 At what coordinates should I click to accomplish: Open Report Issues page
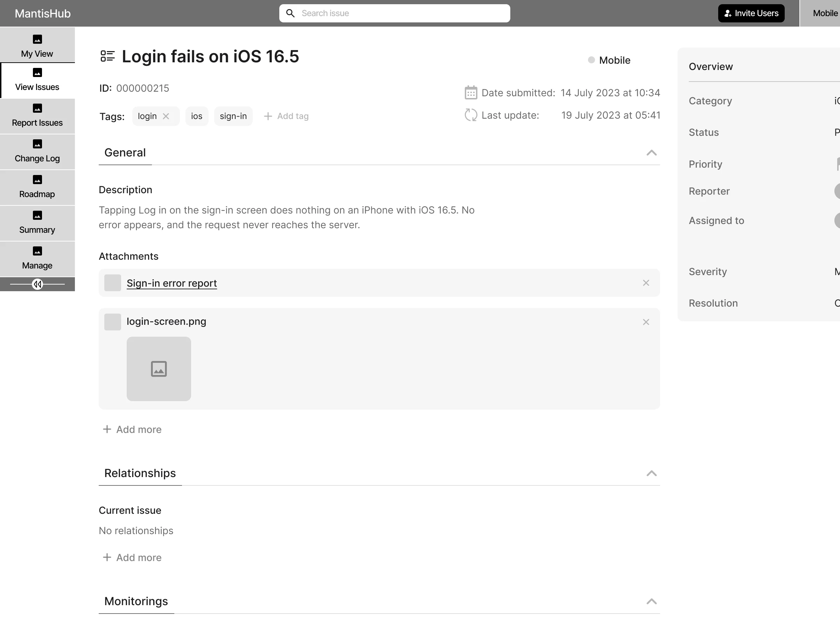[x=37, y=116]
